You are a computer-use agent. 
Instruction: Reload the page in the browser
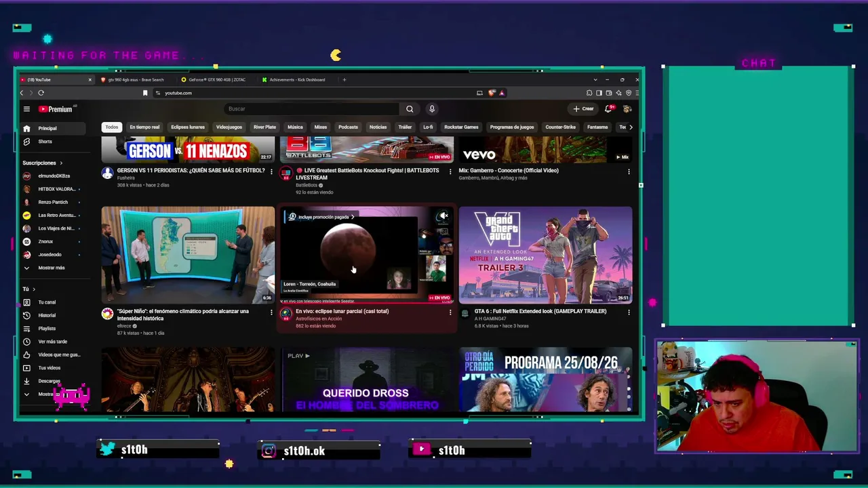click(x=41, y=93)
